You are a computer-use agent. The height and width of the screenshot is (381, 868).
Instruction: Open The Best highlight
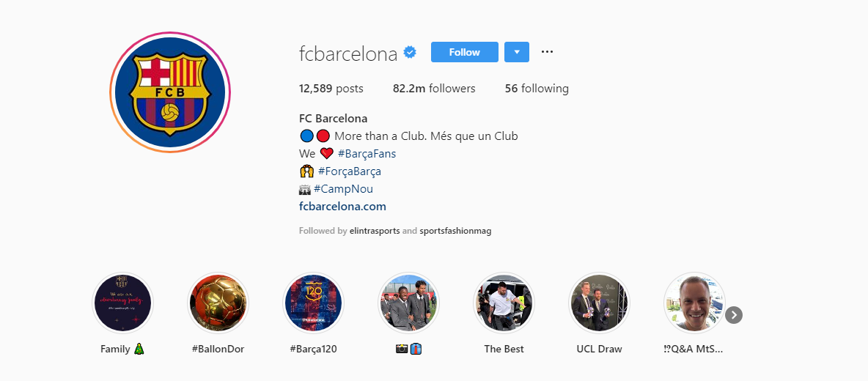[x=504, y=303]
